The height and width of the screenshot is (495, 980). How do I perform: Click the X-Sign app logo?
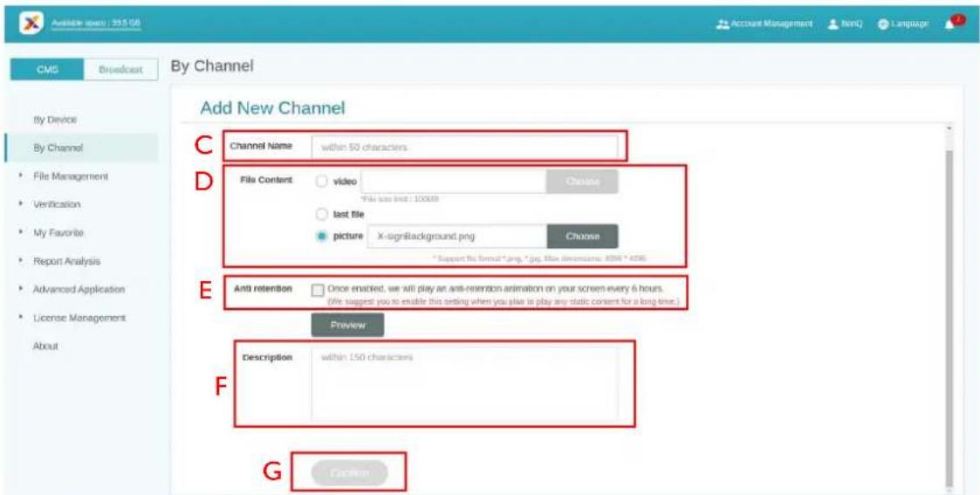(x=31, y=23)
